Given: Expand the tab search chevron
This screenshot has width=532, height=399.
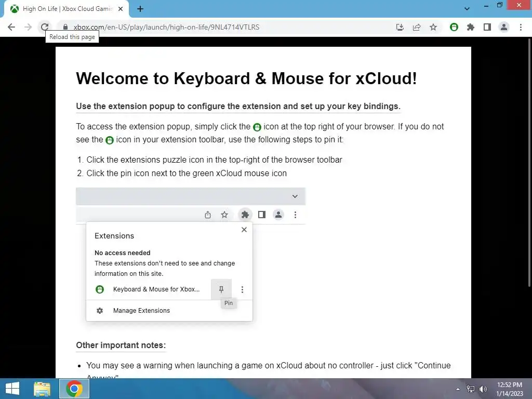Looking at the screenshot, I should [467, 9].
